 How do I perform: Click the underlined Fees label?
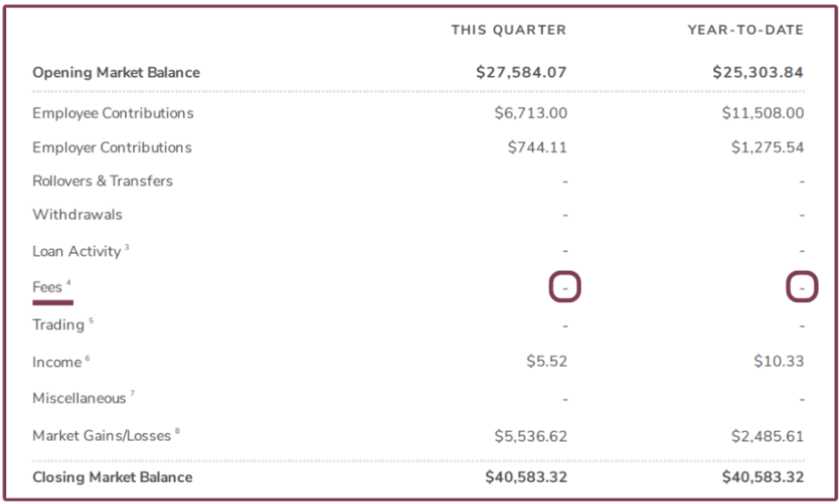(48, 288)
